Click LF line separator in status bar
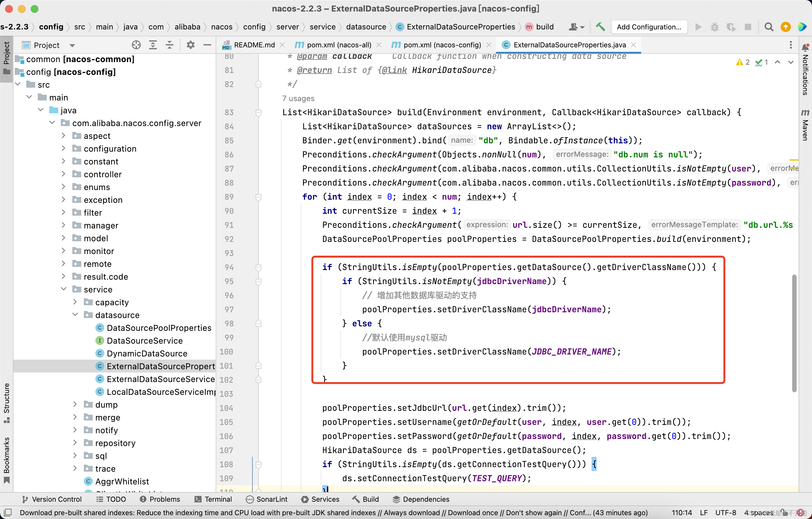The height and width of the screenshot is (519, 812). (704, 513)
